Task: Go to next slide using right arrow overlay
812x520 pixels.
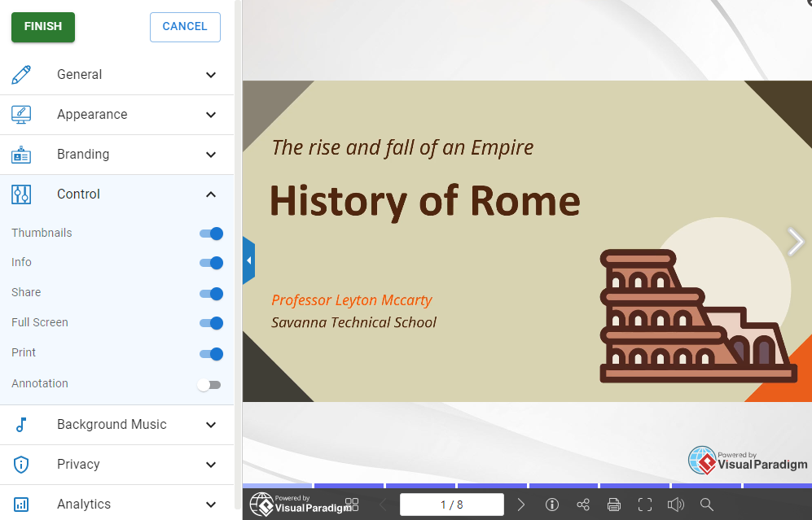Action: coord(795,241)
